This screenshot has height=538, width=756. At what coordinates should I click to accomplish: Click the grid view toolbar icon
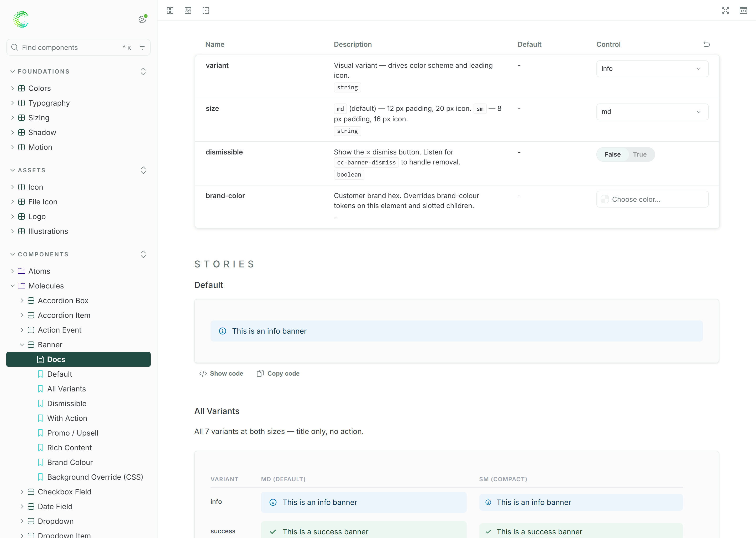[x=170, y=11]
